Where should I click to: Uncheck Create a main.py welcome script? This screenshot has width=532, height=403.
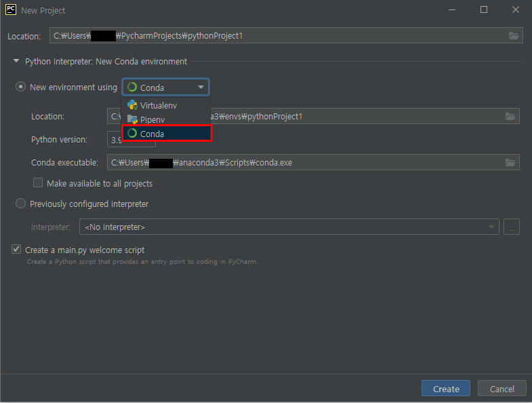(x=16, y=250)
